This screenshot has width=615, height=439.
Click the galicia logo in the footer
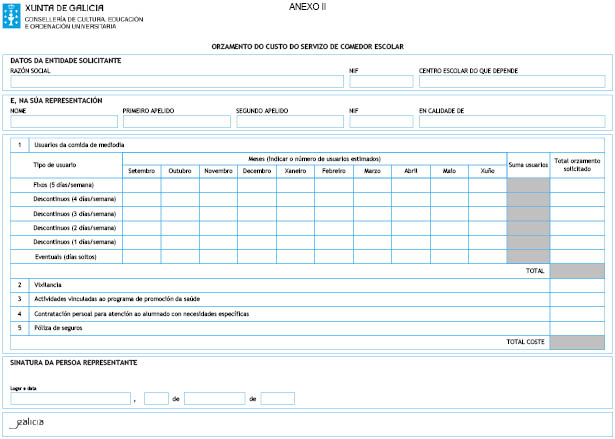27,423
